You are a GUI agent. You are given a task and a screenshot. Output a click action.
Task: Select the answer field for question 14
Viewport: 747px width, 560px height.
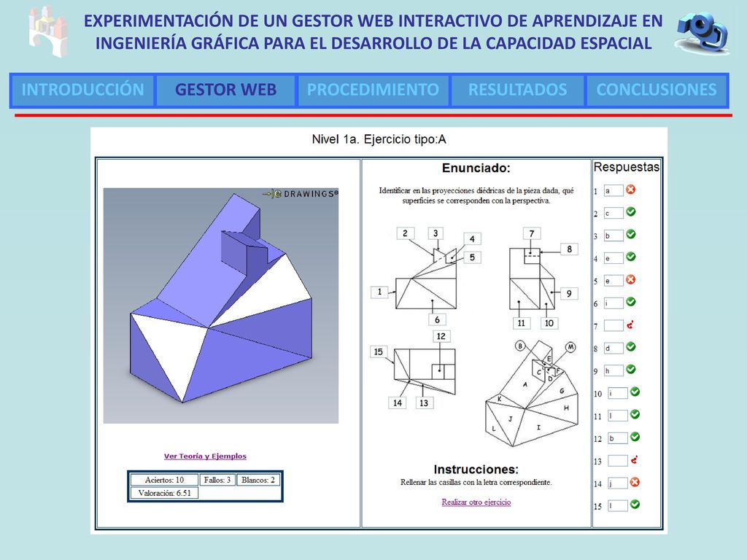point(618,483)
